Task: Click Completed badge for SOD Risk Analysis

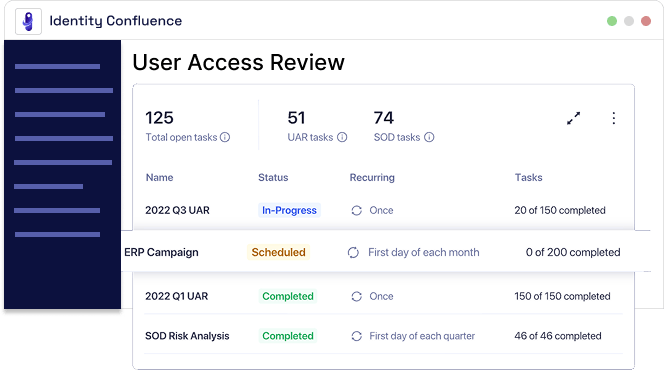Action: [288, 336]
